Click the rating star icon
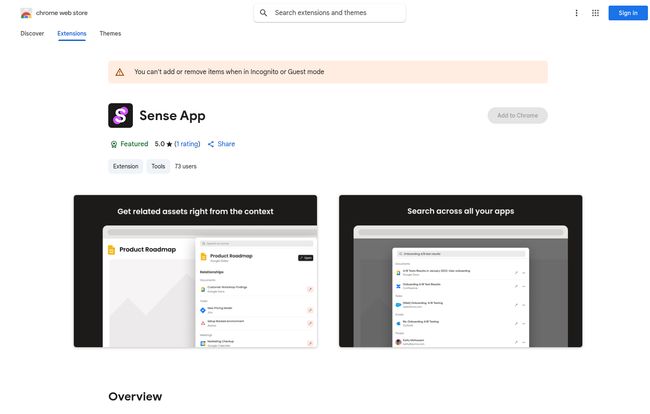Screen dimensions: 650x414 pos(169,144)
